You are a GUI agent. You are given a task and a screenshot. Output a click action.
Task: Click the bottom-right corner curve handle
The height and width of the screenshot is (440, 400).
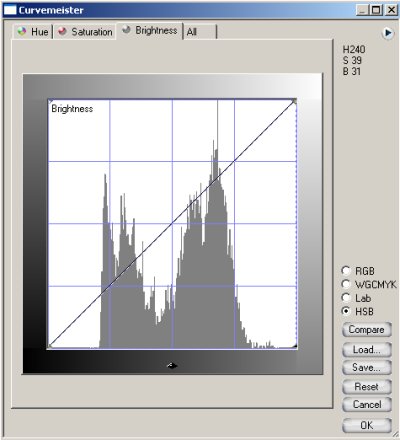[294, 346]
